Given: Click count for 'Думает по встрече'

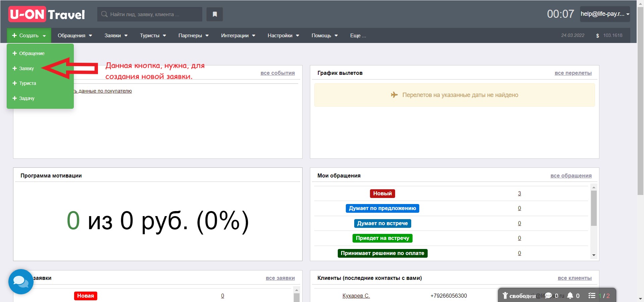Looking at the screenshot, I should click(x=519, y=223).
